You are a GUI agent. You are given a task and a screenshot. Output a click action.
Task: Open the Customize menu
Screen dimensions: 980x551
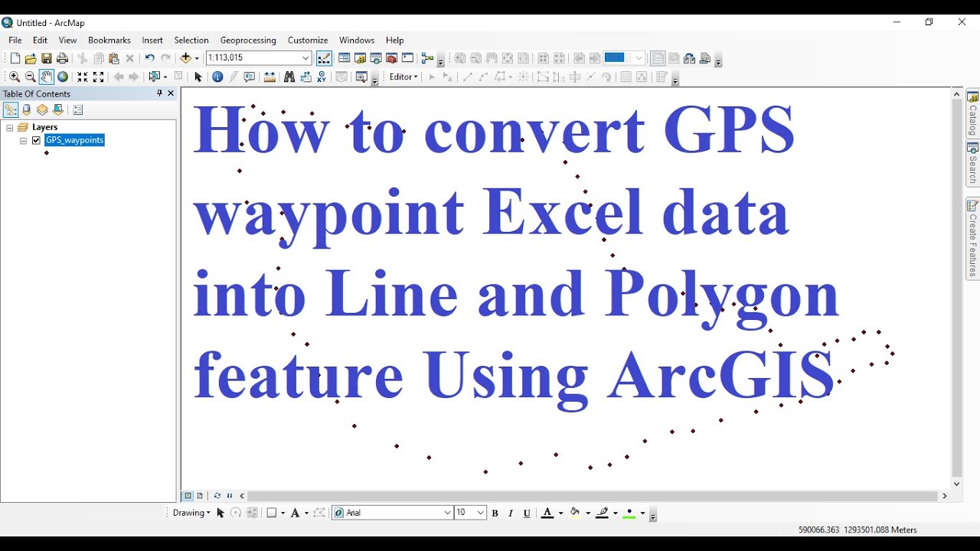point(308,40)
